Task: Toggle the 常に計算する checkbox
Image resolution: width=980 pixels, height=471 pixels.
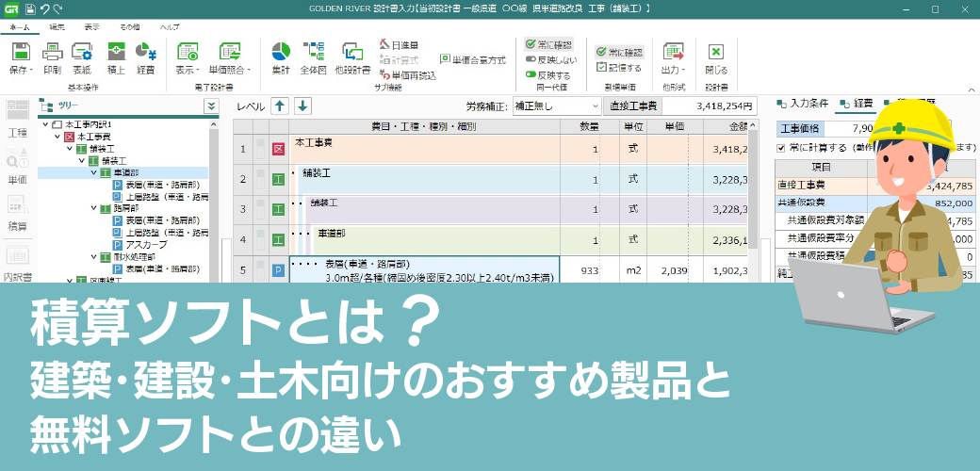Action: coord(780,148)
